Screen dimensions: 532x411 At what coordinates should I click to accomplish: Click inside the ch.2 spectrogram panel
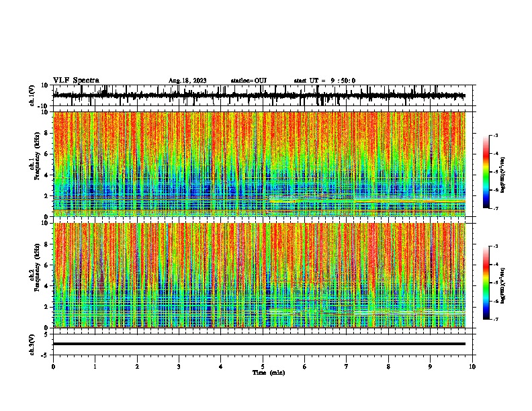[259, 275]
